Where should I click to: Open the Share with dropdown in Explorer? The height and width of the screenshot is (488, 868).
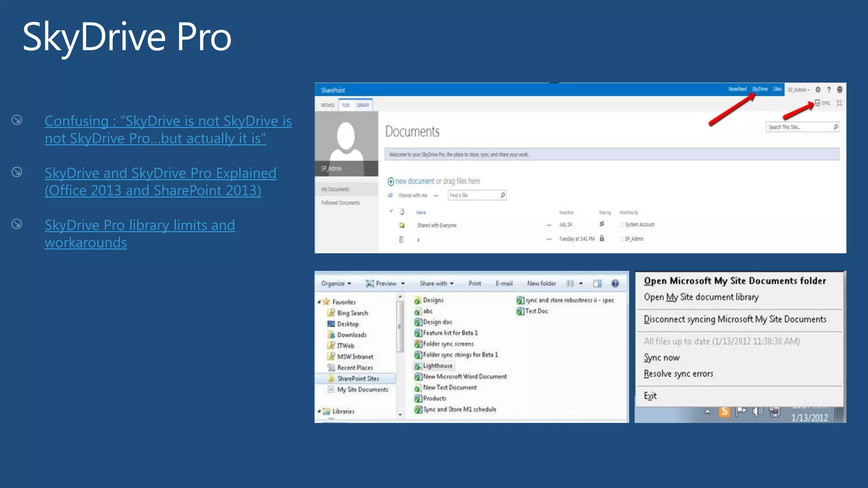click(x=437, y=283)
